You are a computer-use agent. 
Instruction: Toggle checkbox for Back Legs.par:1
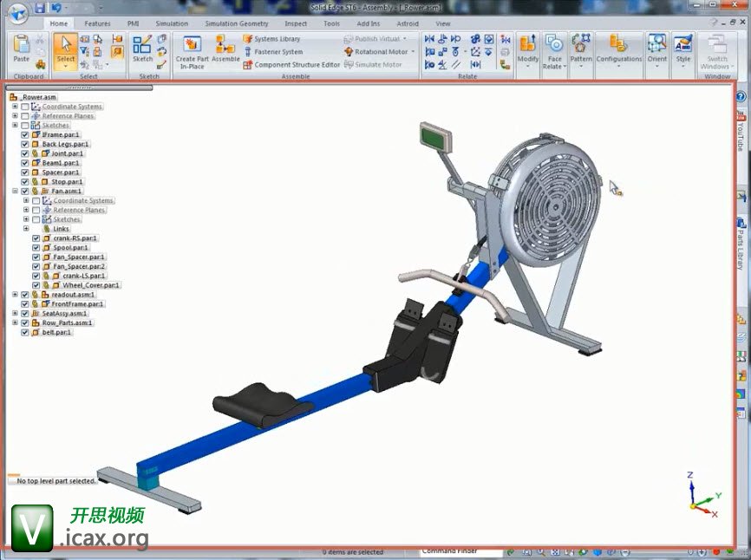[x=25, y=144]
